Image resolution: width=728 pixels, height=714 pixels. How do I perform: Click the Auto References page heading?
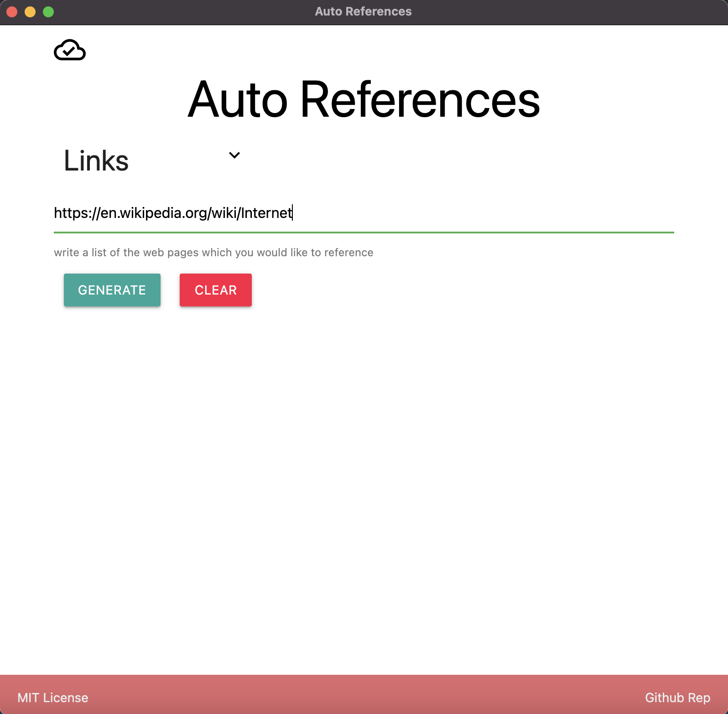pyautogui.click(x=364, y=99)
